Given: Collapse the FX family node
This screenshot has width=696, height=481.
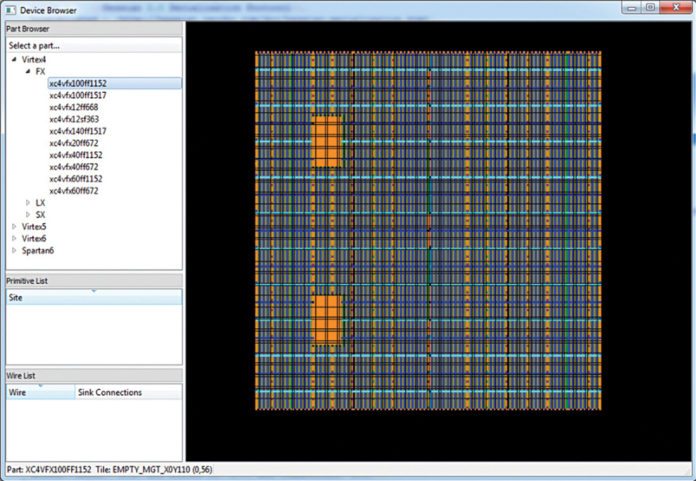Looking at the screenshot, I should pyautogui.click(x=28, y=72).
